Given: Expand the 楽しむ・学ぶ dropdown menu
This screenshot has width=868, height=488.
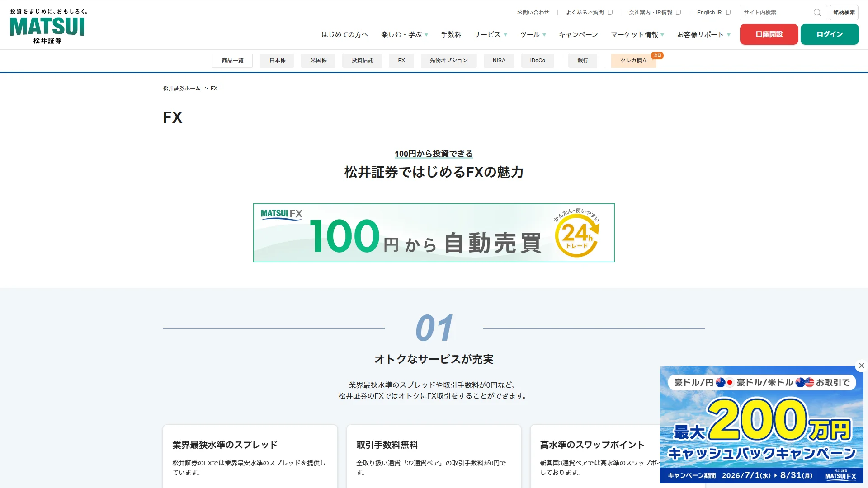Looking at the screenshot, I should 404,34.
